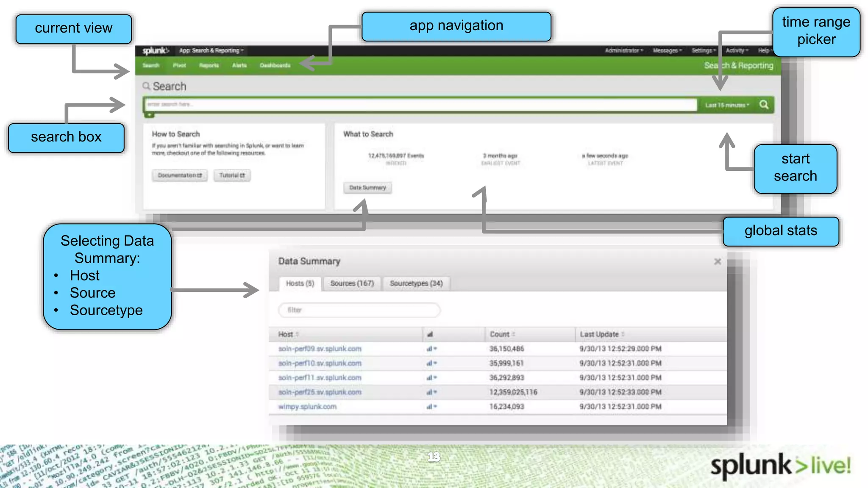Image resolution: width=868 pixels, height=488 pixels.
Task: Click last update 9/30/13 12:52:33.000 PM
Action: [x=620, y=392]
